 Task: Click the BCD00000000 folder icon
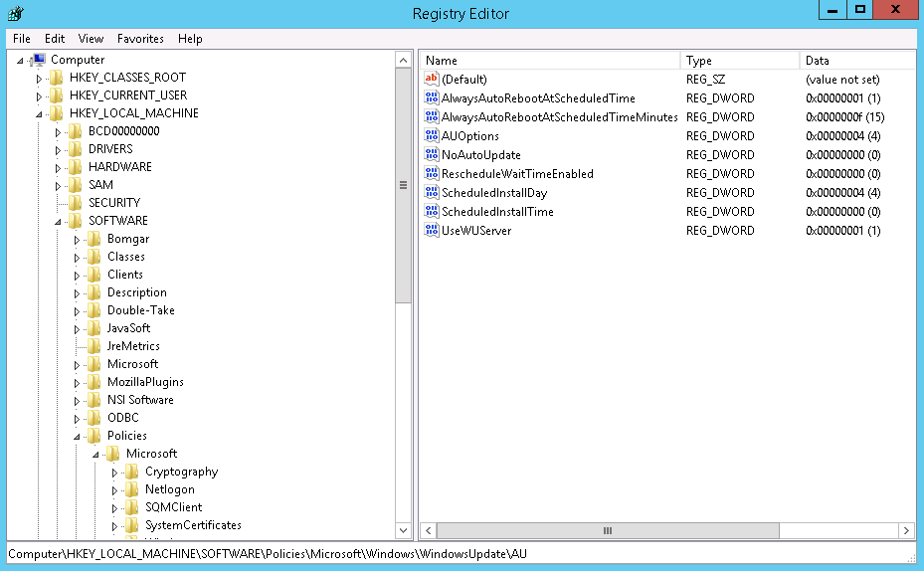coord(76,131)
